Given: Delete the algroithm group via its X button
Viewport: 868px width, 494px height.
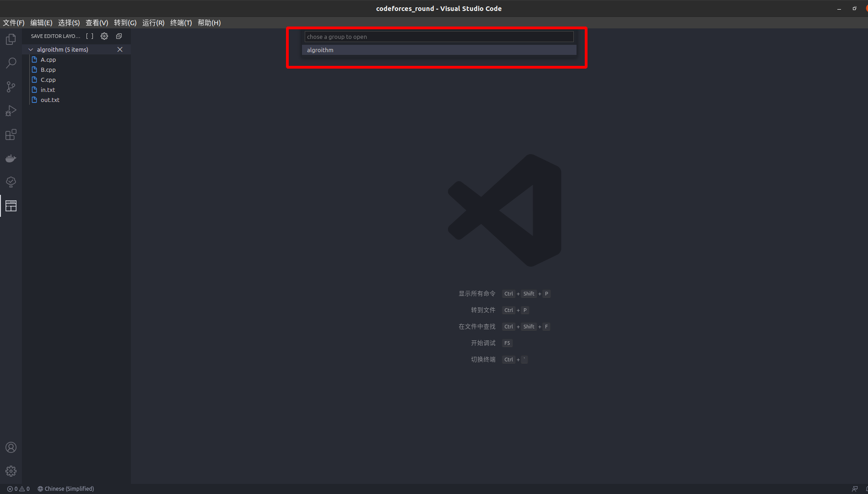Looking at the screenshot, I should tap(120, 49).
